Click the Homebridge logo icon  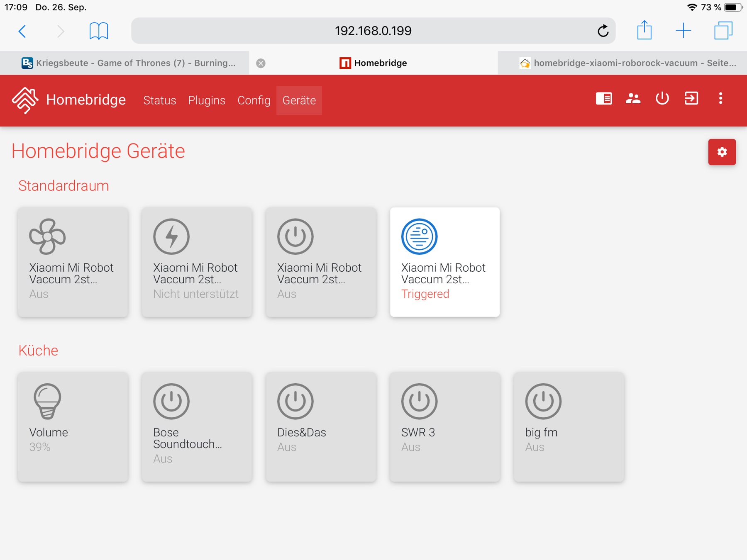[25, 100]
